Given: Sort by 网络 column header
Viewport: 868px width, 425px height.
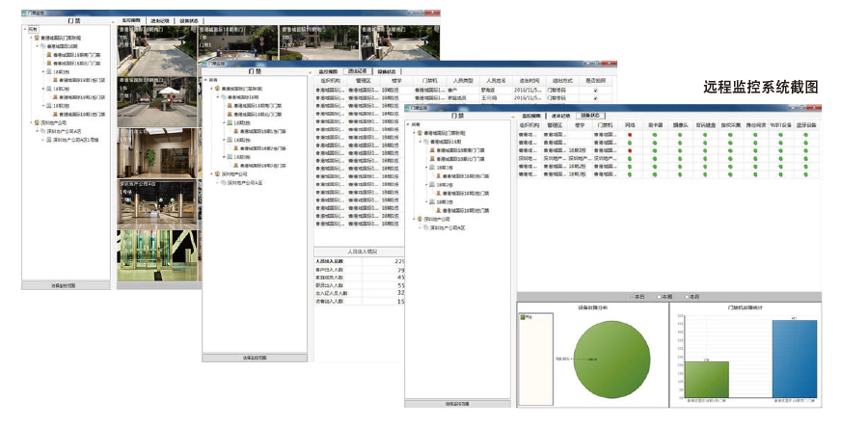Looking at the screenshot, I should 630,125.
